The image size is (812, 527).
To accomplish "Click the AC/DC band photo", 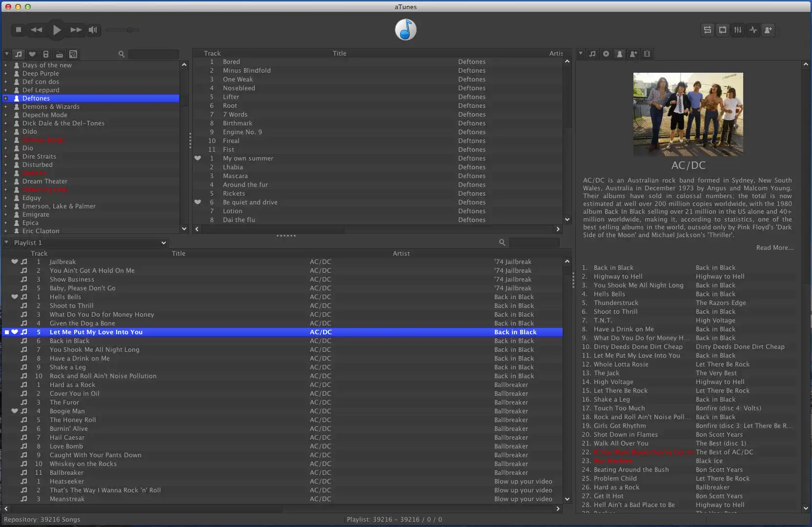I will coord(688,114).
